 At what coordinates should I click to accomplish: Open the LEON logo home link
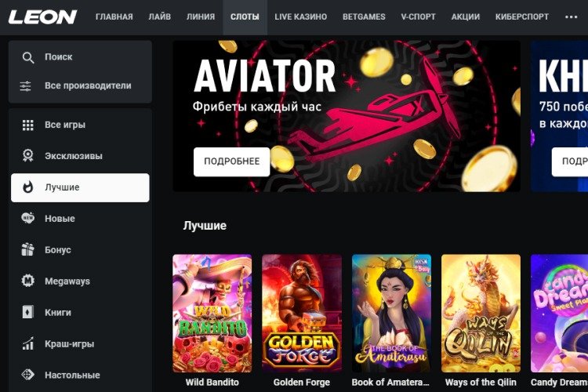point(42,17)
